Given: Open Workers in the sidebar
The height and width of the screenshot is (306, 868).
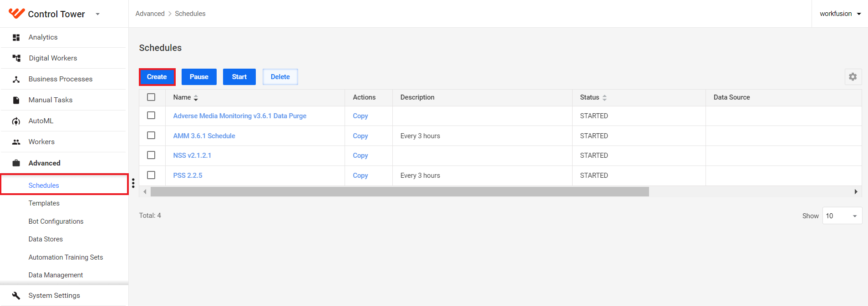Looking at the screenshot, I should tap(41, 142).
